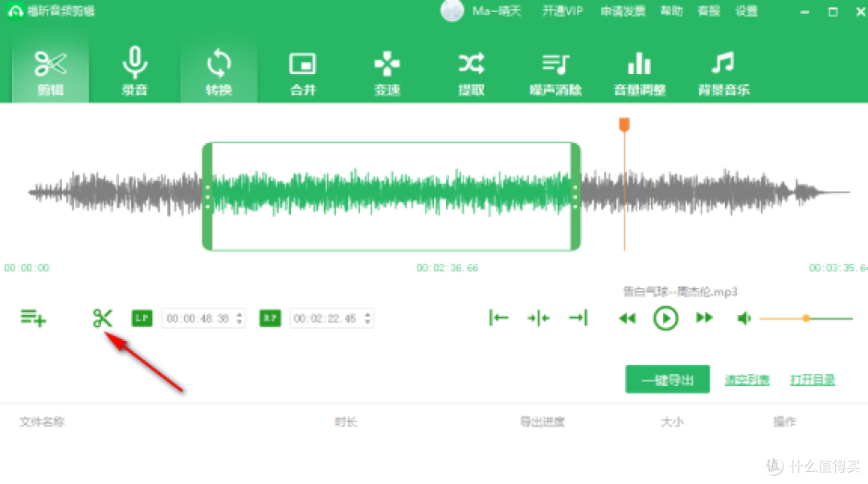868x484 pixels.
Task: Click the 文件名称 column header
Action: [42, 422]
